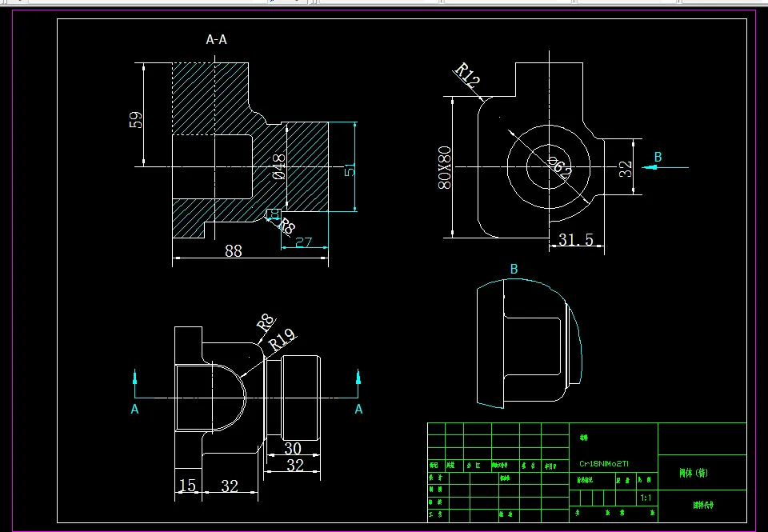Click the 31.5 dimension text
Viewport: 768px width, 532px height.
point(575,239)
